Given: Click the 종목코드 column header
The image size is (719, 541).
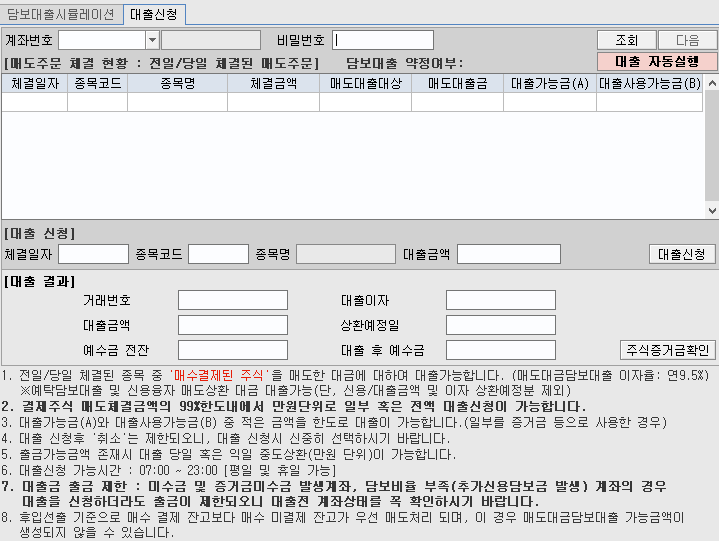Looking at the screenshot, I should point(98,83).
